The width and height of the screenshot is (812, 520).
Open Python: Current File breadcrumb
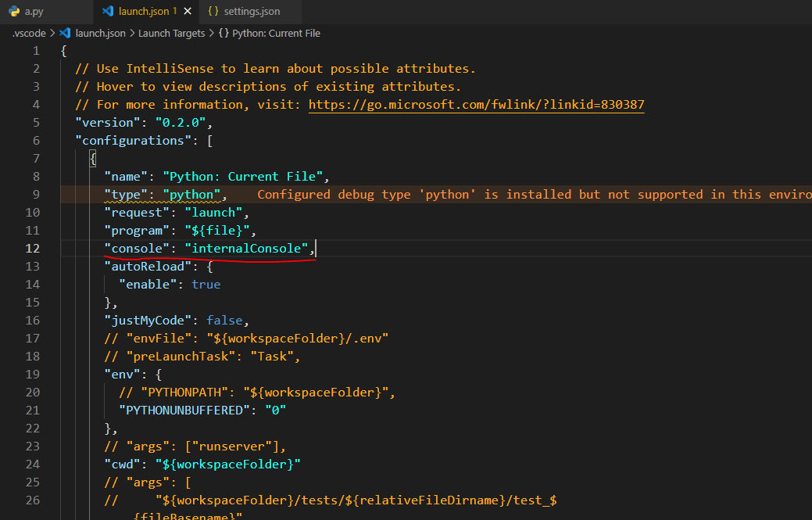(x=276, y=33)
